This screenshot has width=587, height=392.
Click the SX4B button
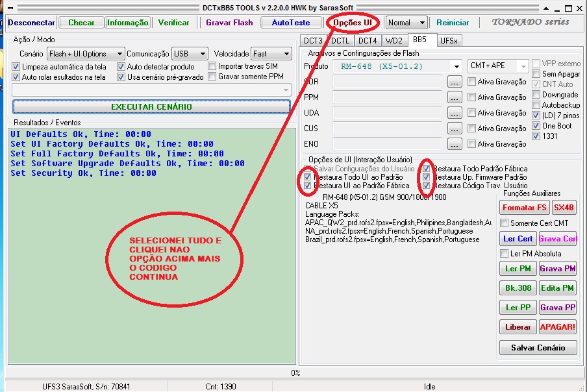pos(564,208)
